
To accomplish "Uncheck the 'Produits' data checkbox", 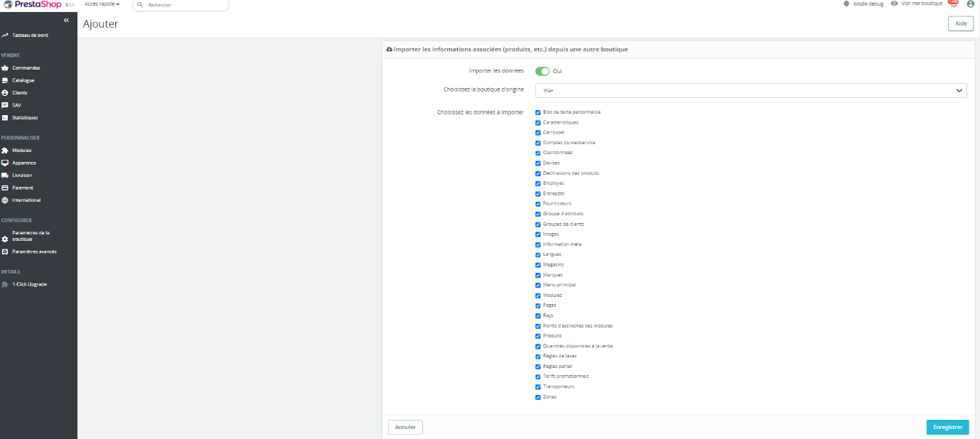I will (538, 336).
